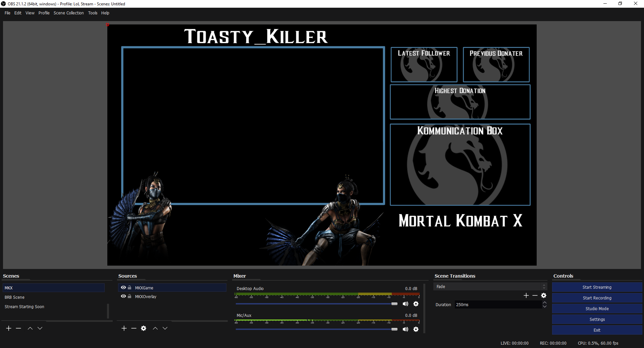The width and height of the screenshot is (644, 348).
Task: Move source down with arrow icon
Action: click(165, 328)
